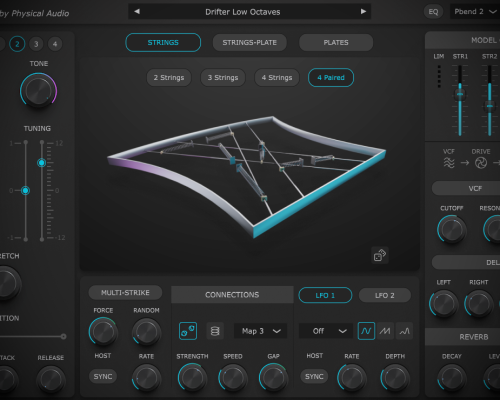This screenshot has width=500, height=400.
Task: Click the STRENGTH knob
Action: click(192, 378)
